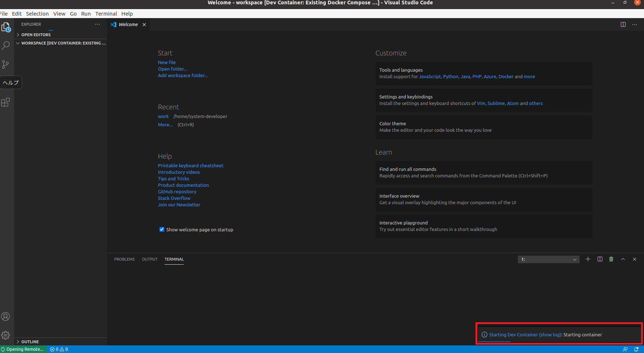The width and height of the screenshot is (644, 353).
Task: Open the Go menu
Action: (x=73, y=14)
